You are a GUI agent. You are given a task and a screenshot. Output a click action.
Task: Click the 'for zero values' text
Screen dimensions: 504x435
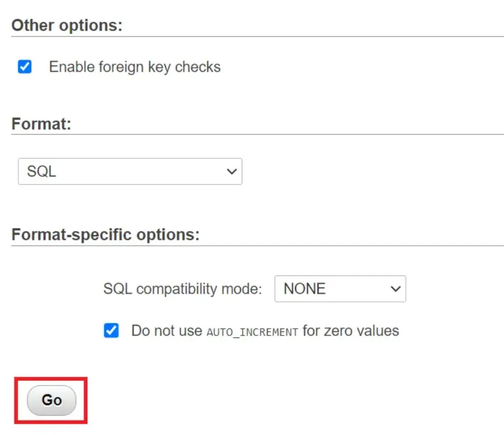click(x=351, y=331)
